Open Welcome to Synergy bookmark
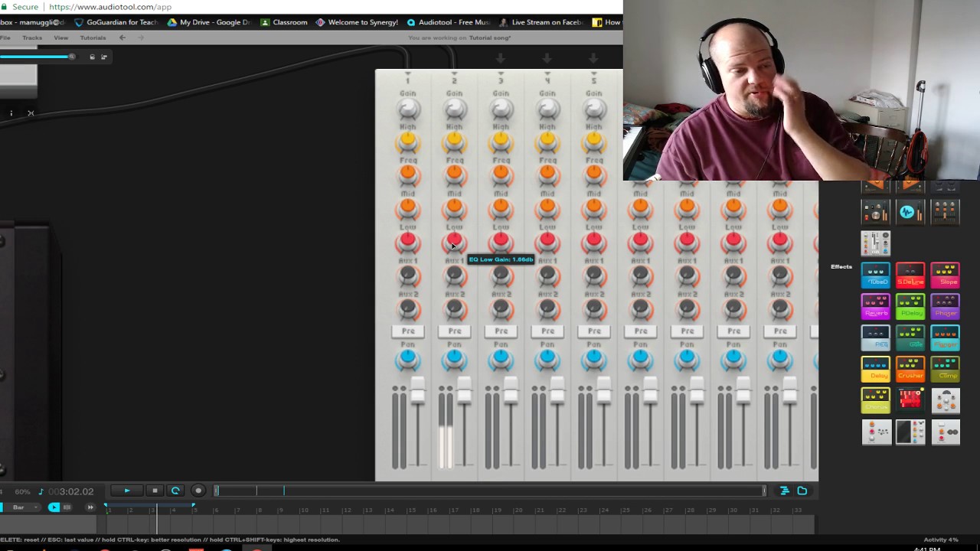The height and width of the screenshot is (551, 980). [x=357, y=22]
